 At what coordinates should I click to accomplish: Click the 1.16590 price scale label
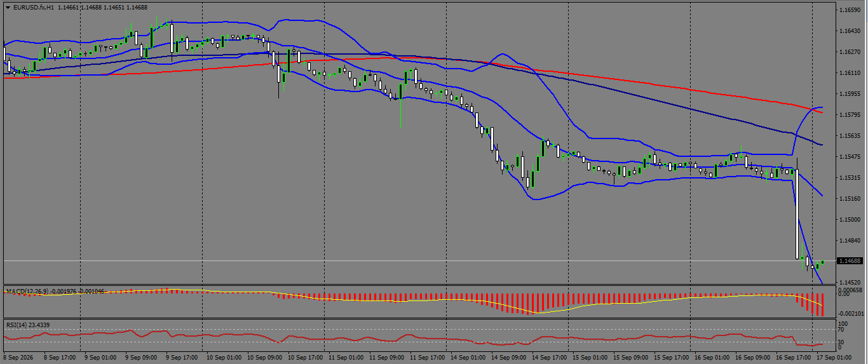click(850, 11)
